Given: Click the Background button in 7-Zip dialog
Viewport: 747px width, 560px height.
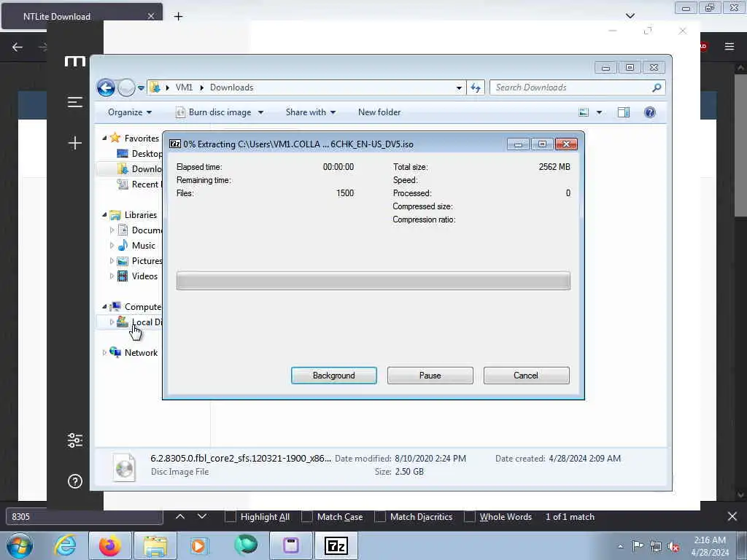Looking at the screenshot, I should [333, 376].
